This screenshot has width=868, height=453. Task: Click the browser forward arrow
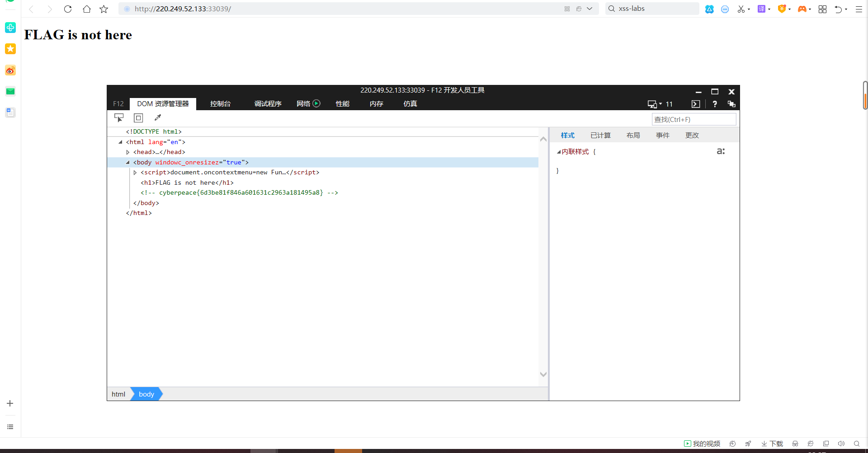click(50, 9)
